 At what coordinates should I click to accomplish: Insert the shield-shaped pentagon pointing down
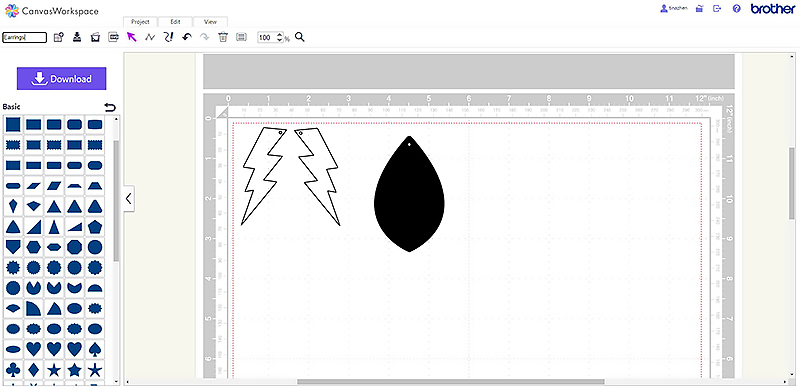pyautogui.click(x=13, y=247)
